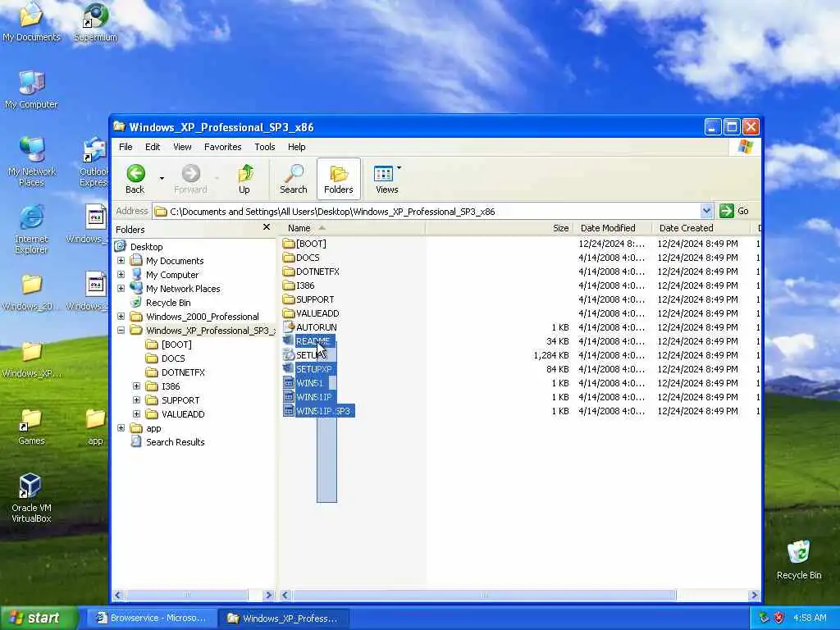
Task: Open Internet Explorer desktop icon
Action: point(32,229)
